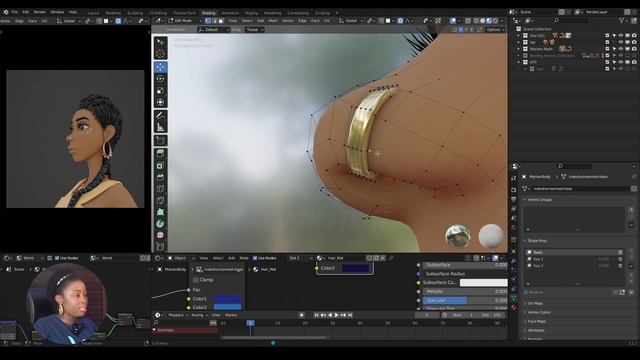Choose the Measure ruler tool
Image resolution: width=640 pixels, height=360 pixels.
(x=160, y=127)
